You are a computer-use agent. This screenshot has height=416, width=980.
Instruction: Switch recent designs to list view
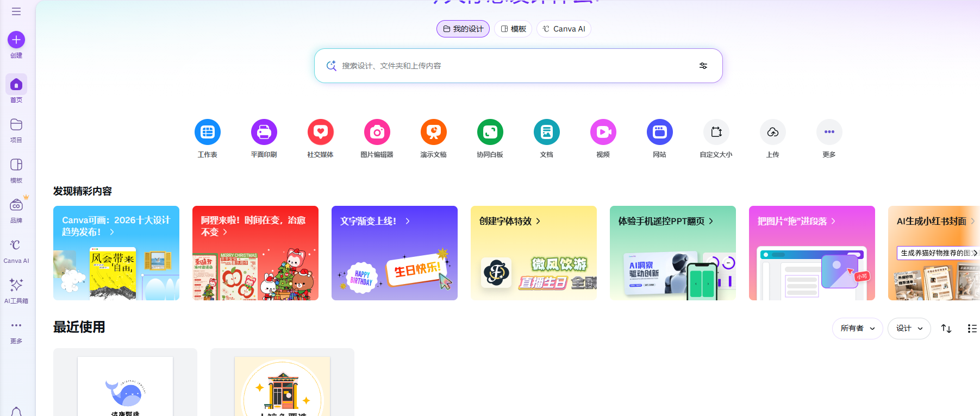[x=972, y=329]
